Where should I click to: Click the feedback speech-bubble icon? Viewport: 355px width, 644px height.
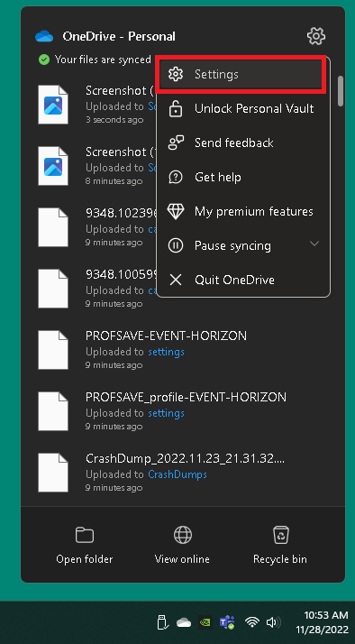click(176, 143)
